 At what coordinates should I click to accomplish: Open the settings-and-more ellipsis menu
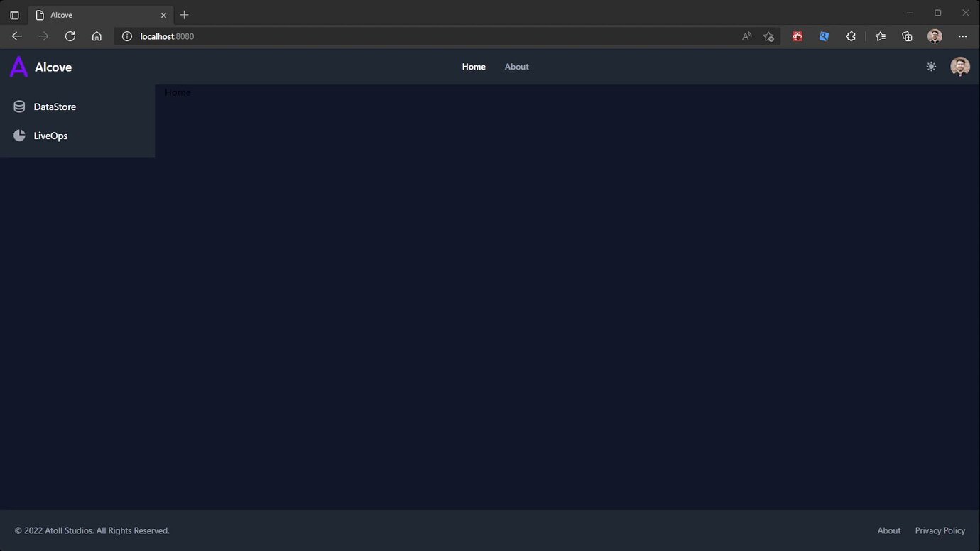pyautogui.click(x=963, y=36)
